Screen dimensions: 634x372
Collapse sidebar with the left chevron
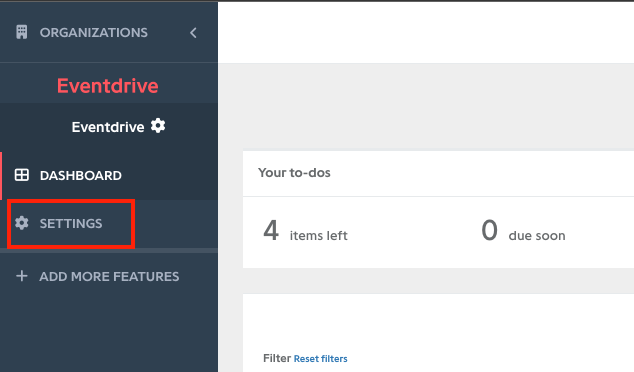point(193,33)
